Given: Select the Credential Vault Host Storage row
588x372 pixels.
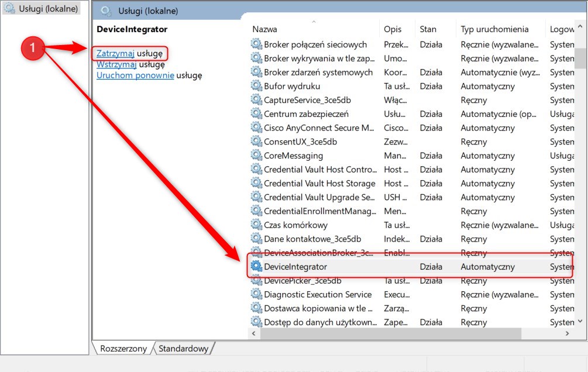Looking at the screenshot, I should [319, 184].
